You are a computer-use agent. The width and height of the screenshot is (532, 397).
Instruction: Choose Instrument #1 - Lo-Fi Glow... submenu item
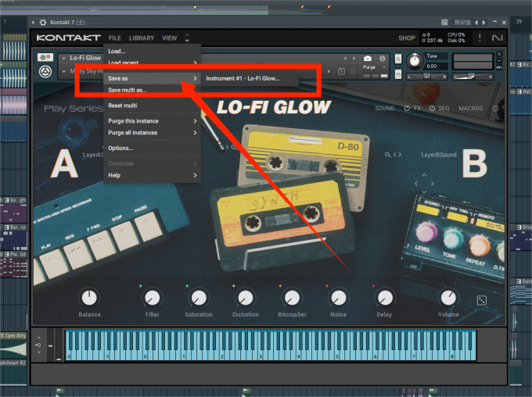pos(250,78)
